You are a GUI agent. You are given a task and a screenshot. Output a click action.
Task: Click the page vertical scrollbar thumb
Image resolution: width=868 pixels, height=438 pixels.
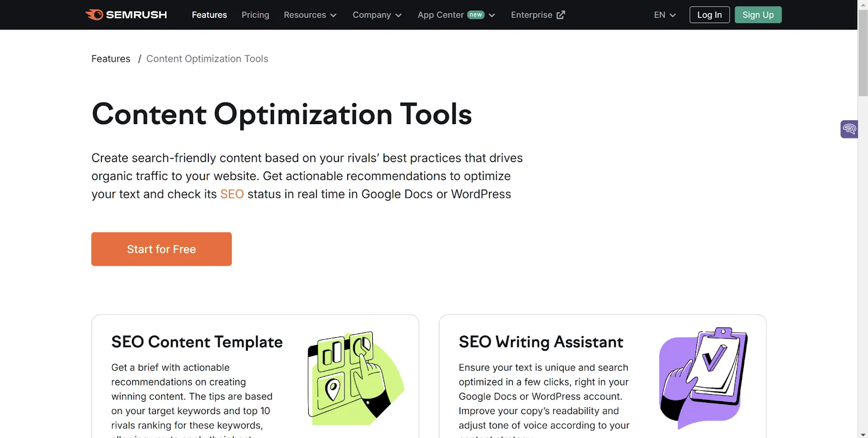(863, 53)
